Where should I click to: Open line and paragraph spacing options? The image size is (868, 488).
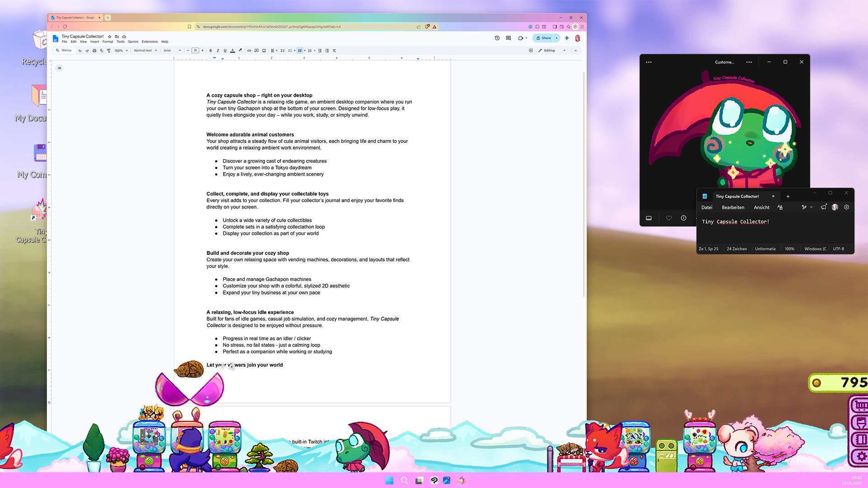[283, 51]
